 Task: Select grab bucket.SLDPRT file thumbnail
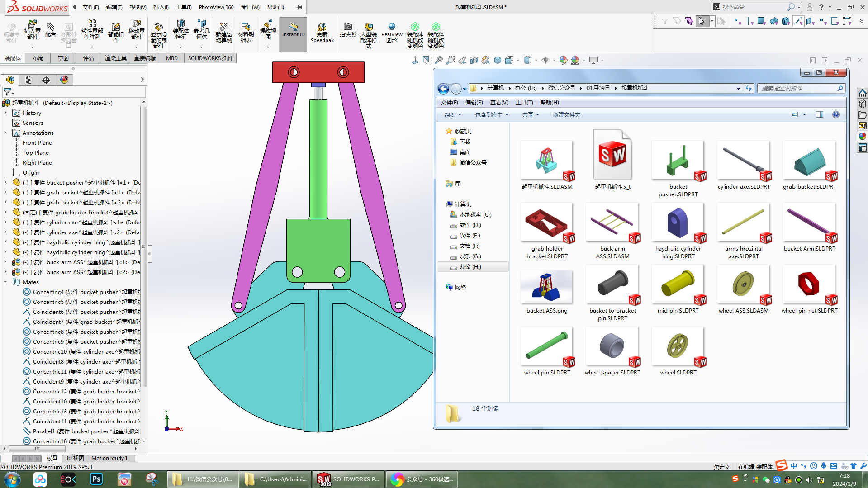[809, 161]
